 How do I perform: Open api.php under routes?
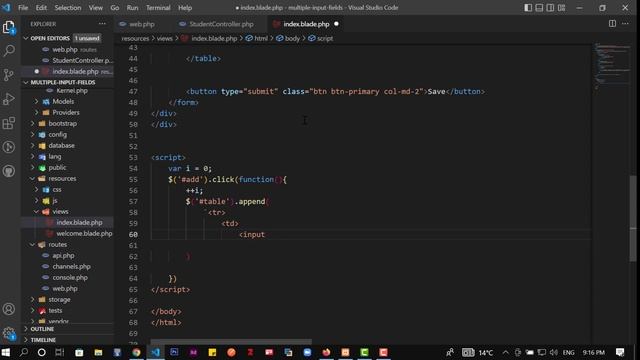click(x=63, y=256)
